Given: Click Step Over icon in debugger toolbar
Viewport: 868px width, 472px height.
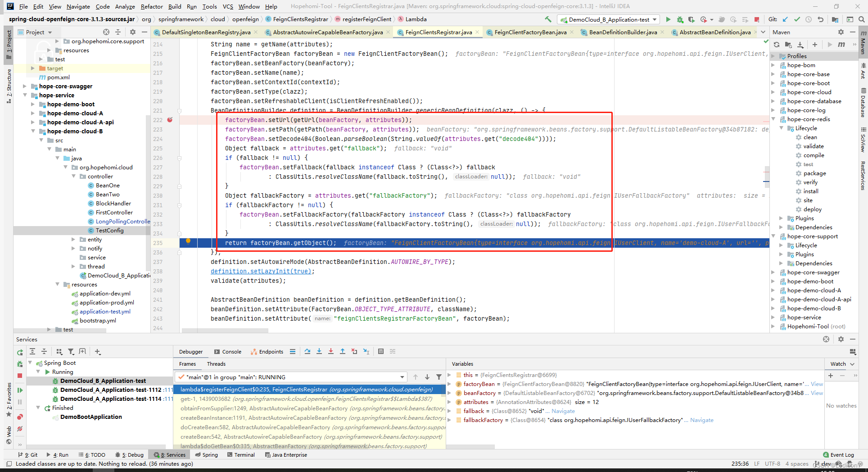Looking at the screenshot, I should (x=307, y=351).
